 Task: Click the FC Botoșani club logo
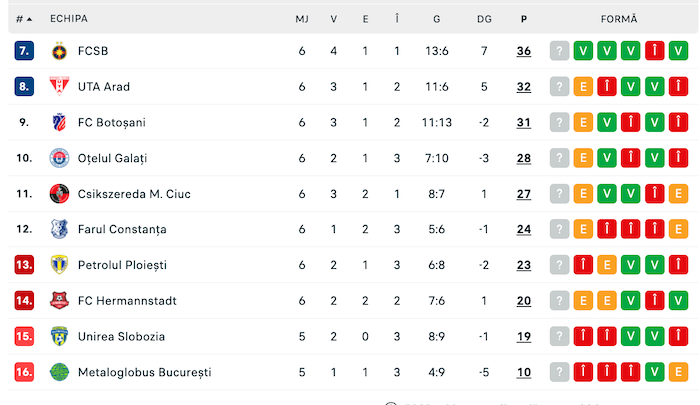(58, 122)
